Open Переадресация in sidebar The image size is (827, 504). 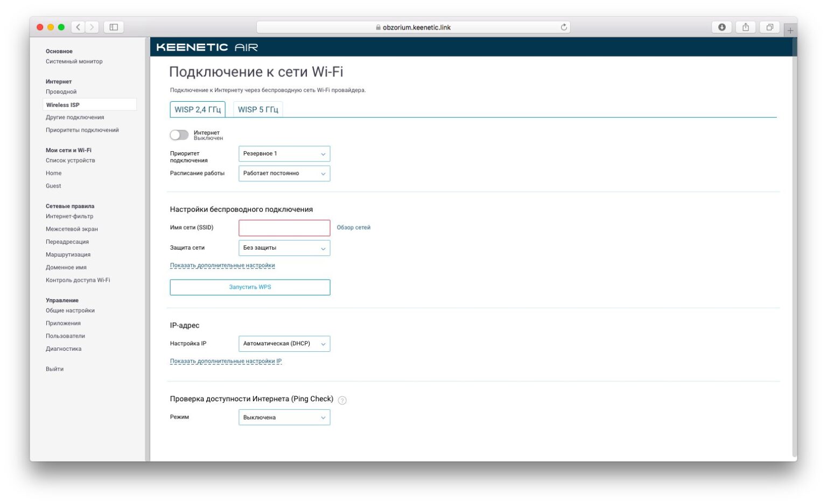67,242
